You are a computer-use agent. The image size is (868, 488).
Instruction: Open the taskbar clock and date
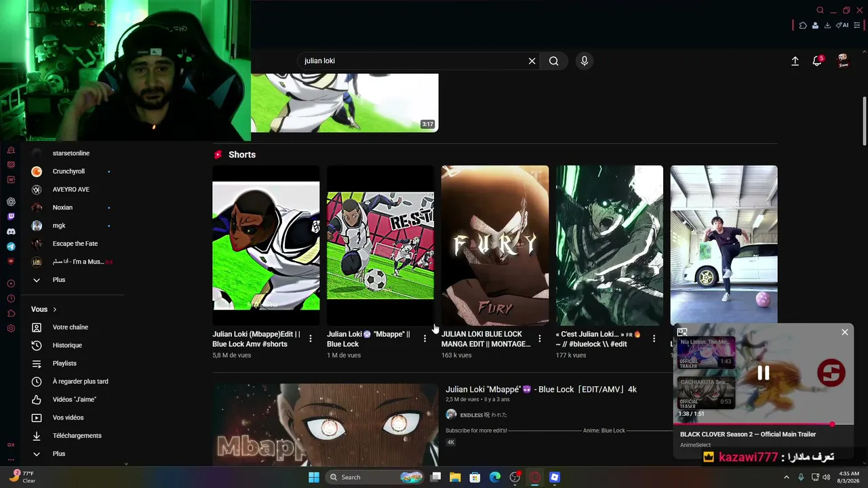point(849,477)
